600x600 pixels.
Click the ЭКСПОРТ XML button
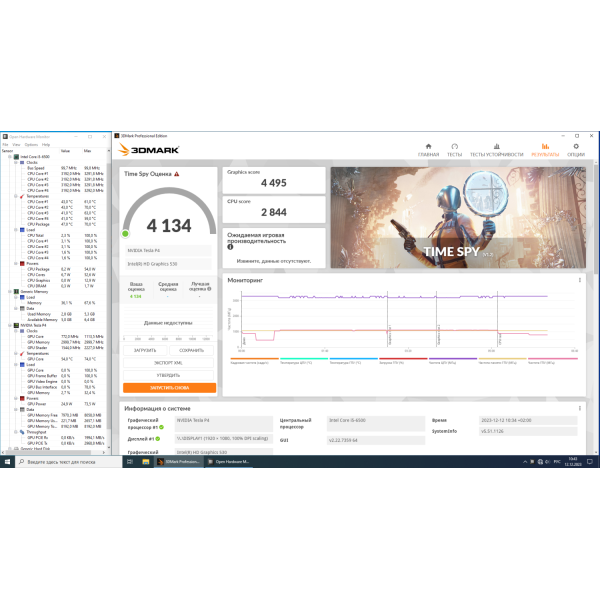[168, 363]
